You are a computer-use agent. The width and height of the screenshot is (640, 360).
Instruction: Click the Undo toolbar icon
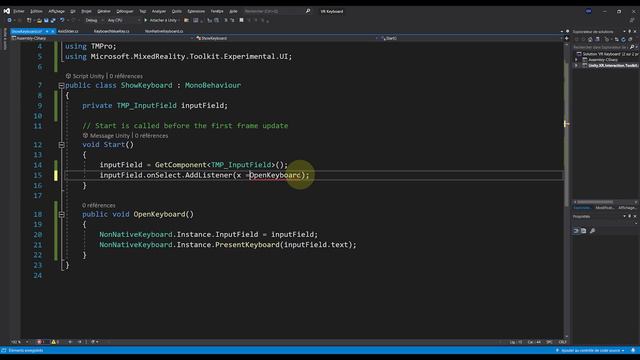click(62, 20)
